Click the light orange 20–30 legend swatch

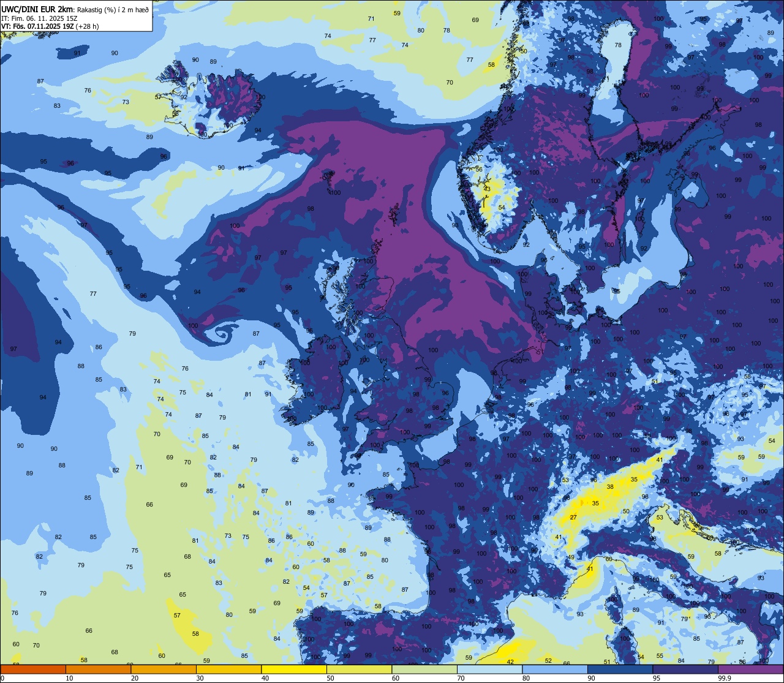coord(164,670)
